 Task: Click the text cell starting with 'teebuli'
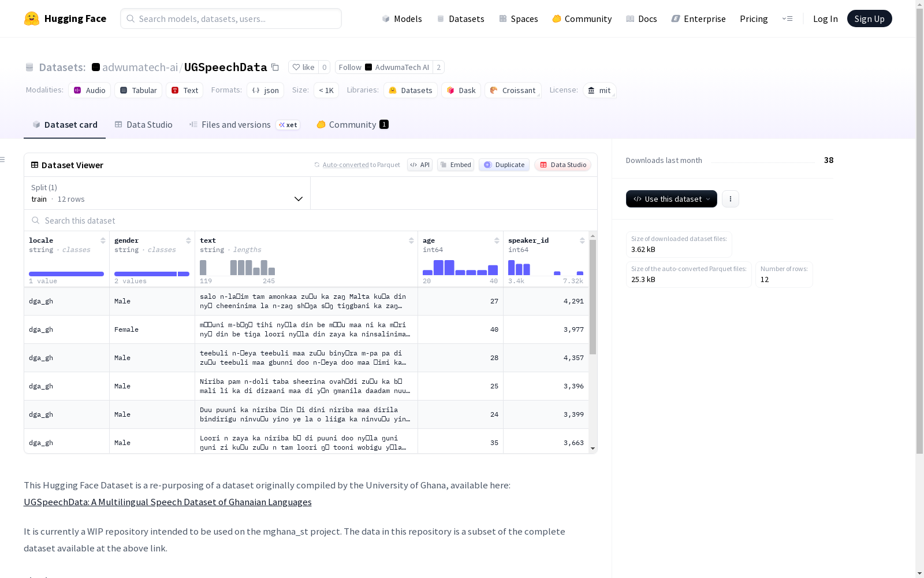(x=306, y=358)
